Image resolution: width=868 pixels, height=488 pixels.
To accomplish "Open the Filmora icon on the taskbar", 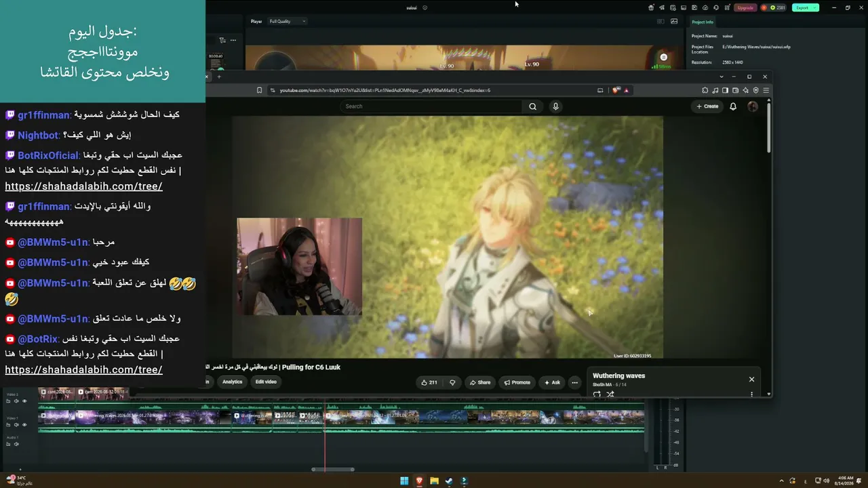I will click(x=464, y=481).
